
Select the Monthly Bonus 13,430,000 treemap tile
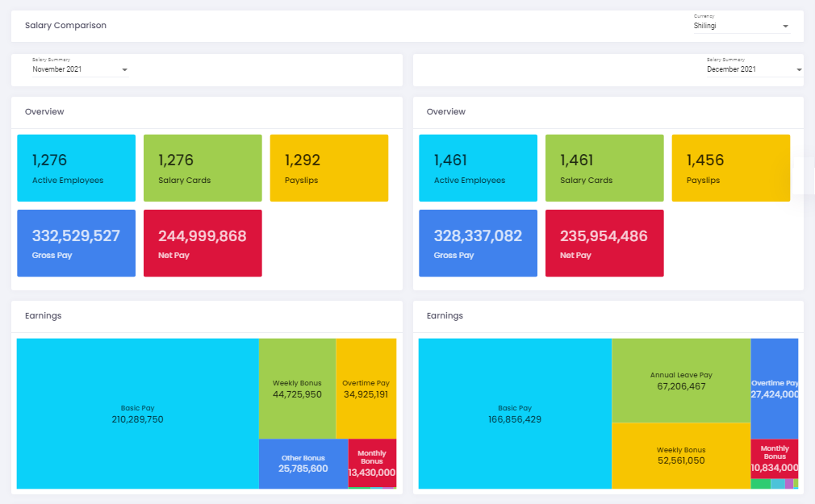click(372, 463)
